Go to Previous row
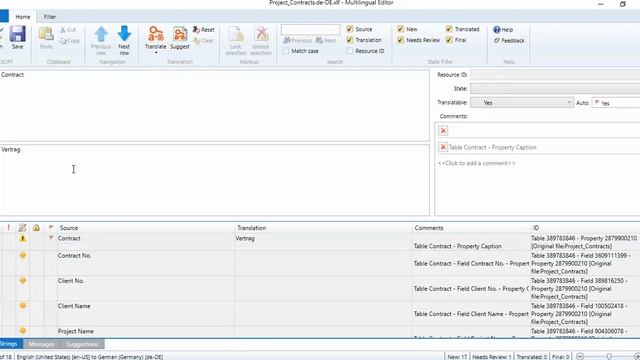Image resolution: width=640 pixels, height=360 pixels. (101, 40)
